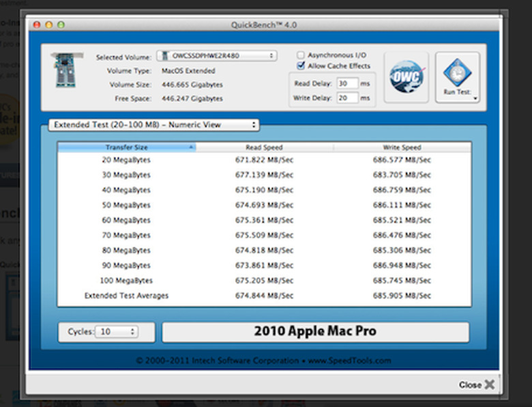Image resolution: width=532 pixels, height=407 pixels.
Task: Click the 2010 Apple Mac Pro bar
Action: (316, 332)
